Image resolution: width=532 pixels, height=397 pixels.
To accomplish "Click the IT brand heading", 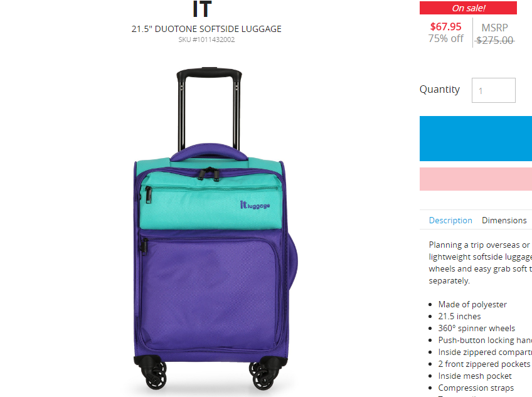I will click(202, 9).
